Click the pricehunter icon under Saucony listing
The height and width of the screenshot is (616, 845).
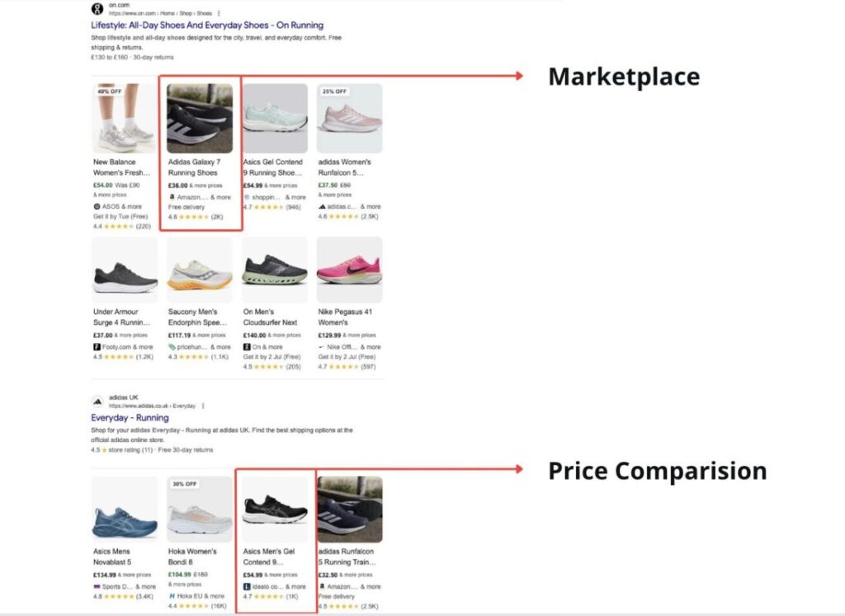point(172,347)
